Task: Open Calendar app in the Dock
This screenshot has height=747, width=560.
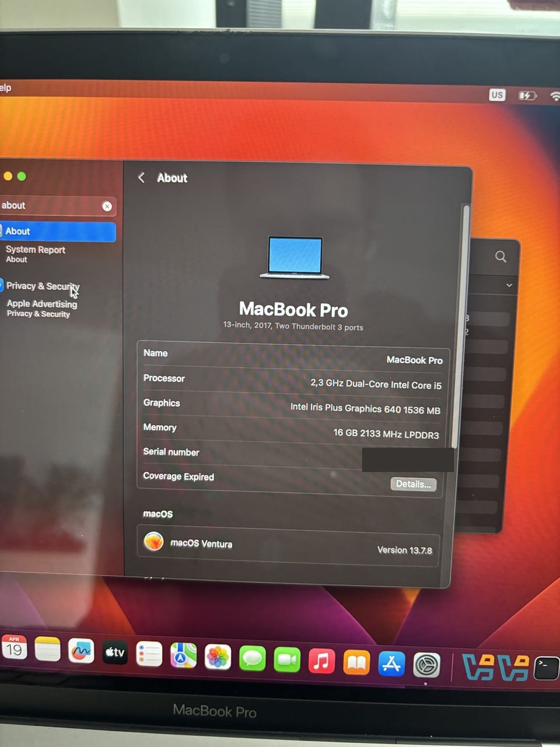Action: pos(14,647)
